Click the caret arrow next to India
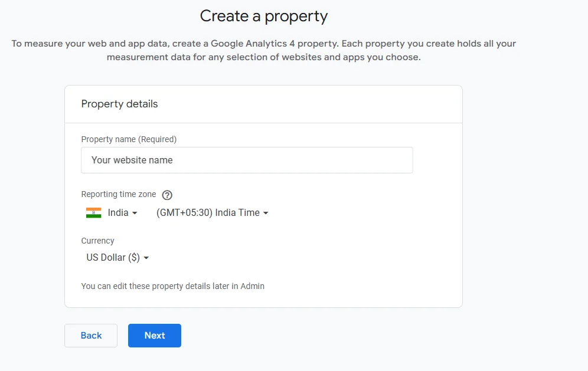The width and height of the screenshot is (588, 371). pyautogui.click(x=135, y=214)
